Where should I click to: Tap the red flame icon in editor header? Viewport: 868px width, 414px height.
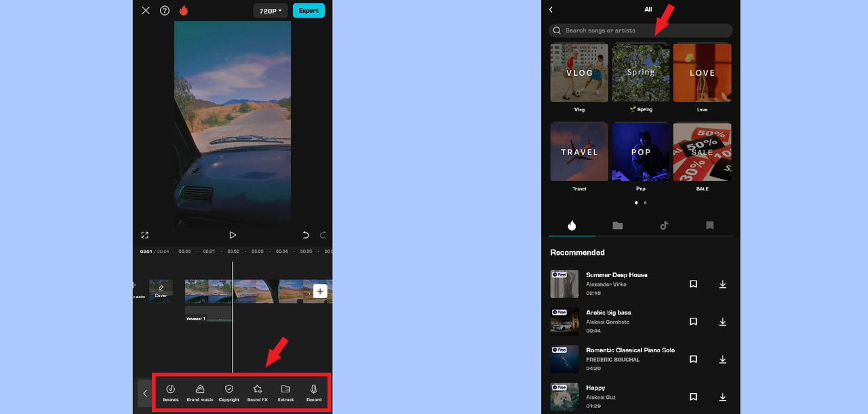click(184, 11)
